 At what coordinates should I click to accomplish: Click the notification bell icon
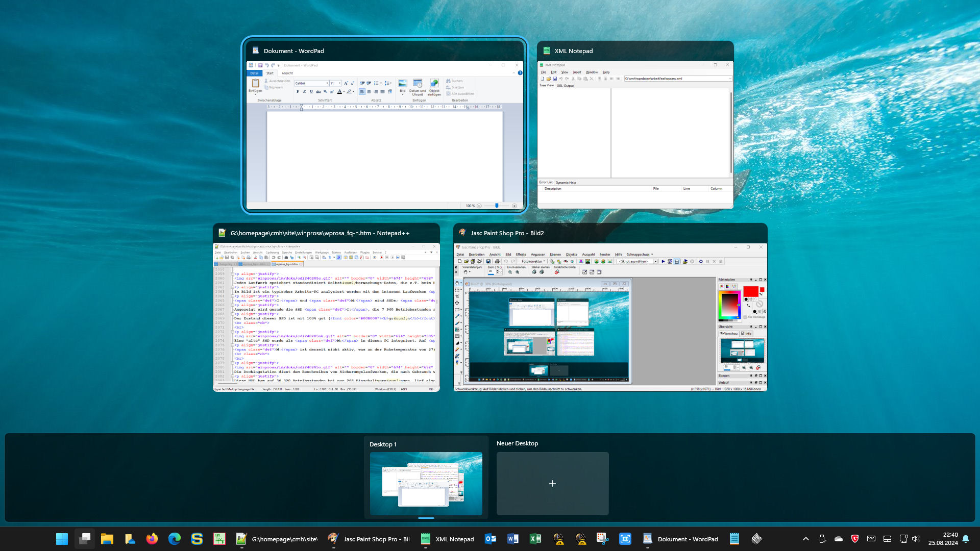pos(966,539)
